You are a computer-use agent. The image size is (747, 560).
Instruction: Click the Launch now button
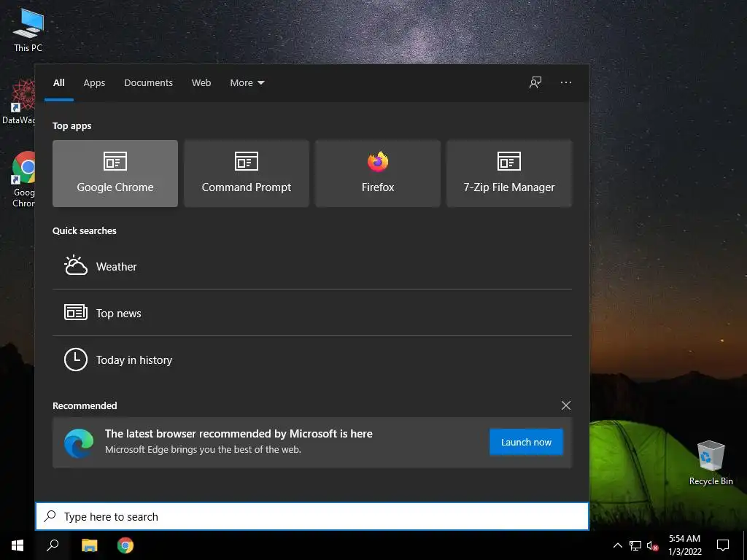coord(526,442)
